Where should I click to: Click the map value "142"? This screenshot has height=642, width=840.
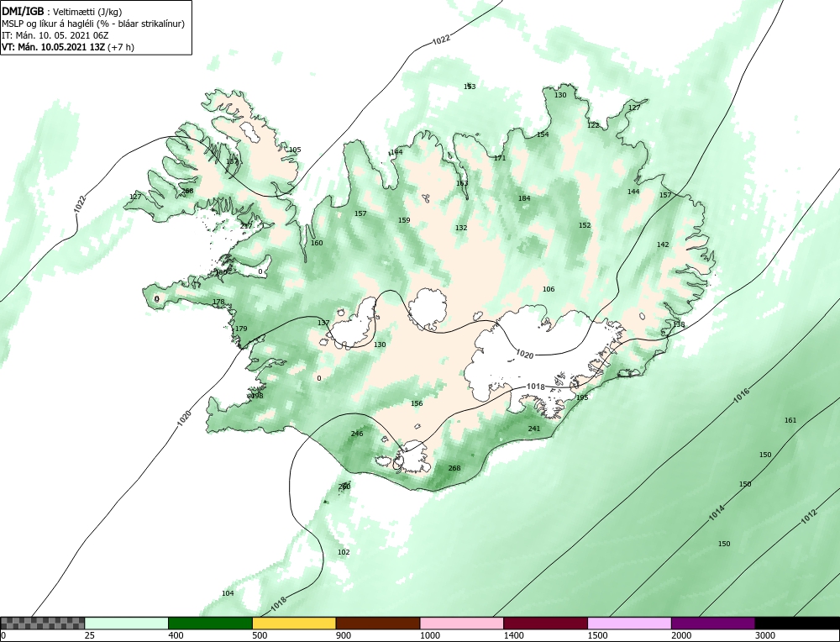pyautogui.click(x=663, y=245)
